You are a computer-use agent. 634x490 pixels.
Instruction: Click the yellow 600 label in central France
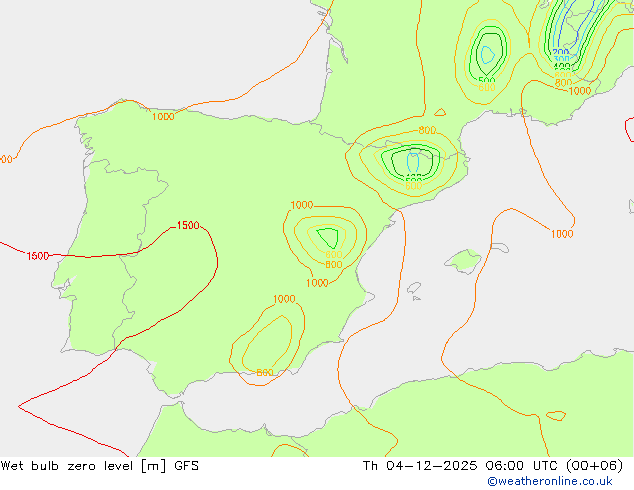487,87
